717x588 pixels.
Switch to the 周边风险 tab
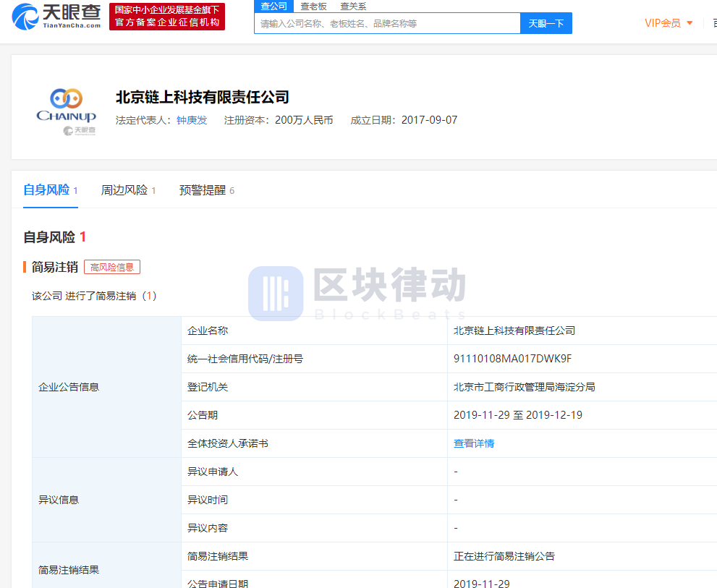pos(129,190)
